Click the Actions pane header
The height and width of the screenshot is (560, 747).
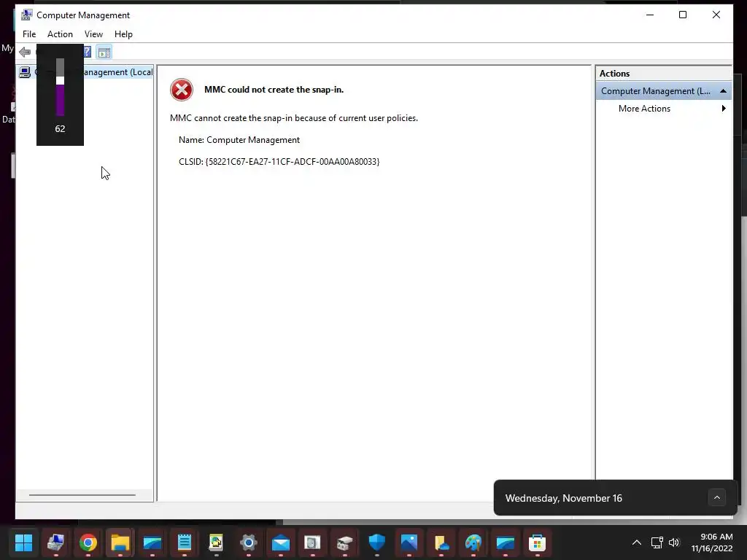(663, 74)
